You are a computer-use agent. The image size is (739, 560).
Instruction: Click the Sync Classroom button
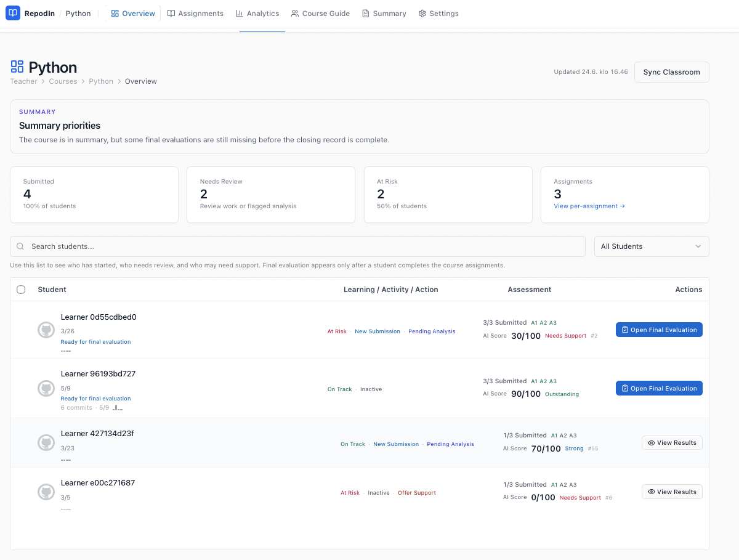671,72
